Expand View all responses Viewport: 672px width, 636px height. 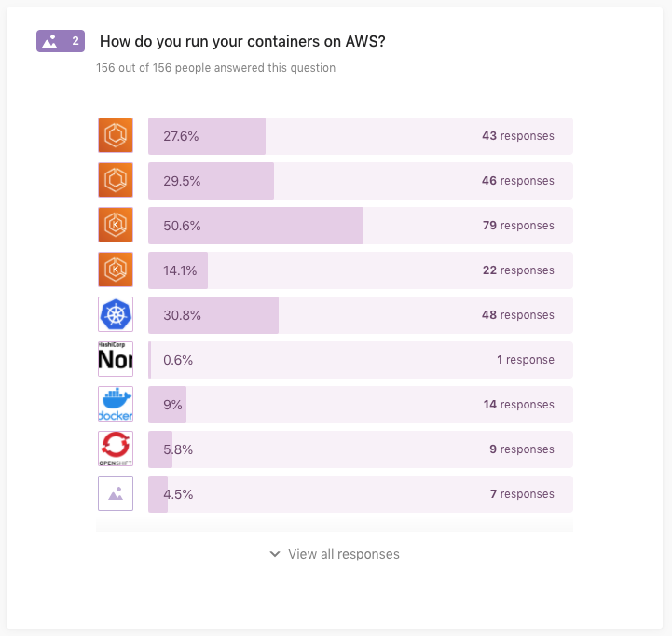pyautogui.click(x=335, y=554)
